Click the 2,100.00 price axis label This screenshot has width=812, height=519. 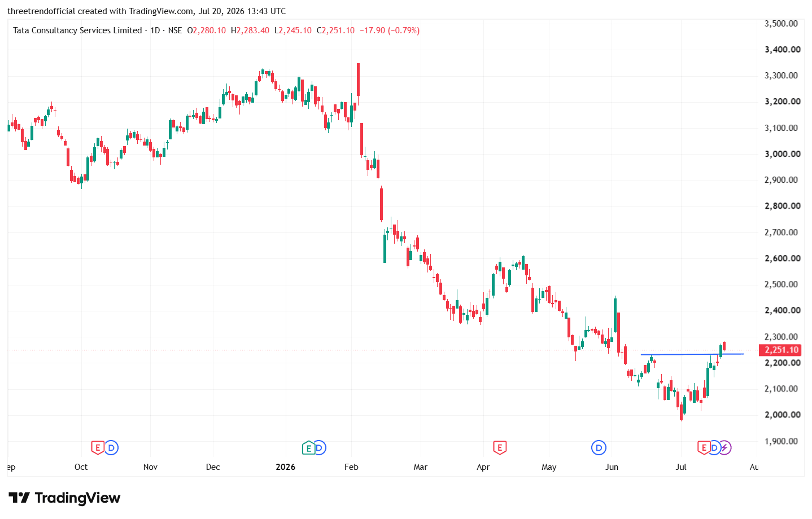click(782, 389)
